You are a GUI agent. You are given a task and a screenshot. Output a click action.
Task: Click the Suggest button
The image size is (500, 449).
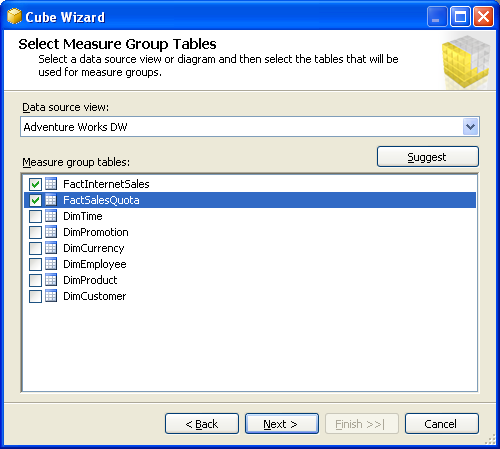pos(428,157)
